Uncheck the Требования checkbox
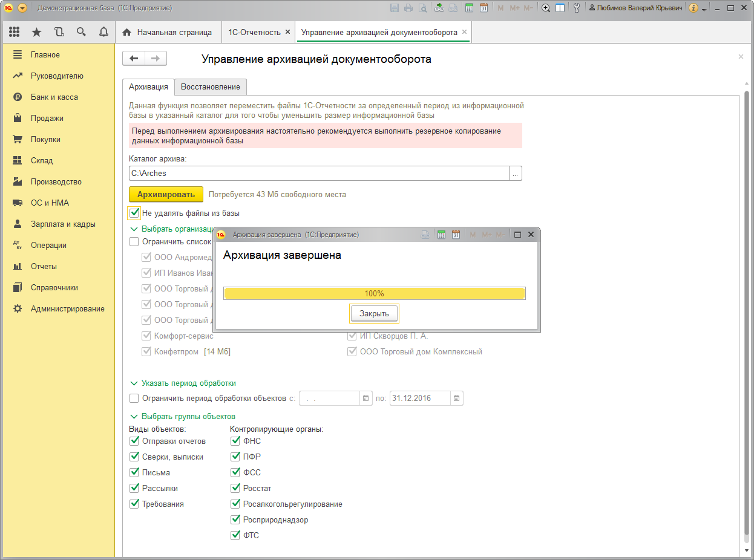754x560 pixels. pos(134,504)
